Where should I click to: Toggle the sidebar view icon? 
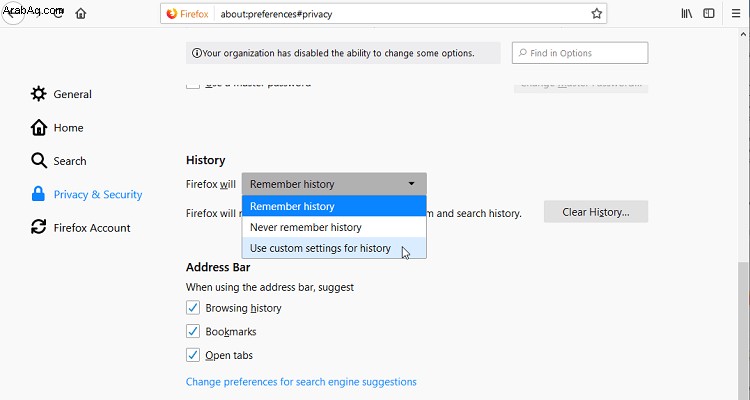[x=709, y=13]
